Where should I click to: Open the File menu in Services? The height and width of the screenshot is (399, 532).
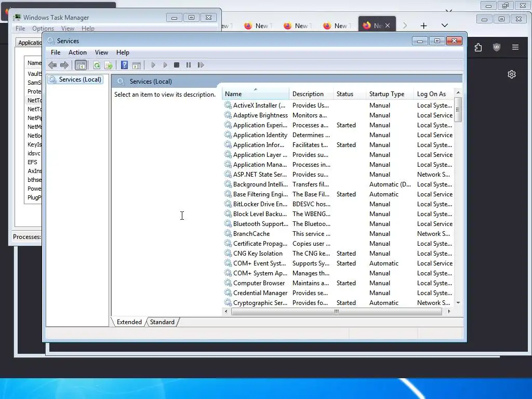[56, 52]
